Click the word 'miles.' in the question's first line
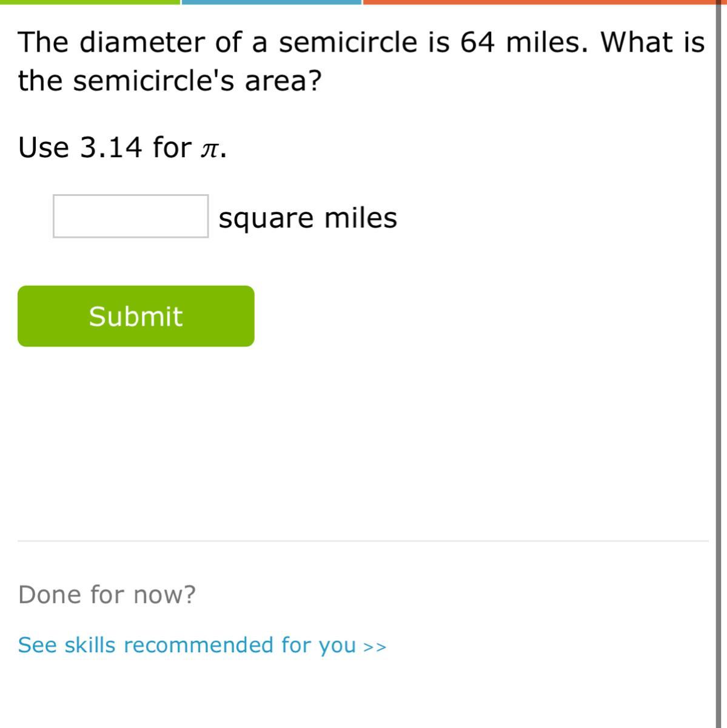This screenshot has height=728, width=727. click(x=547, y=42)
